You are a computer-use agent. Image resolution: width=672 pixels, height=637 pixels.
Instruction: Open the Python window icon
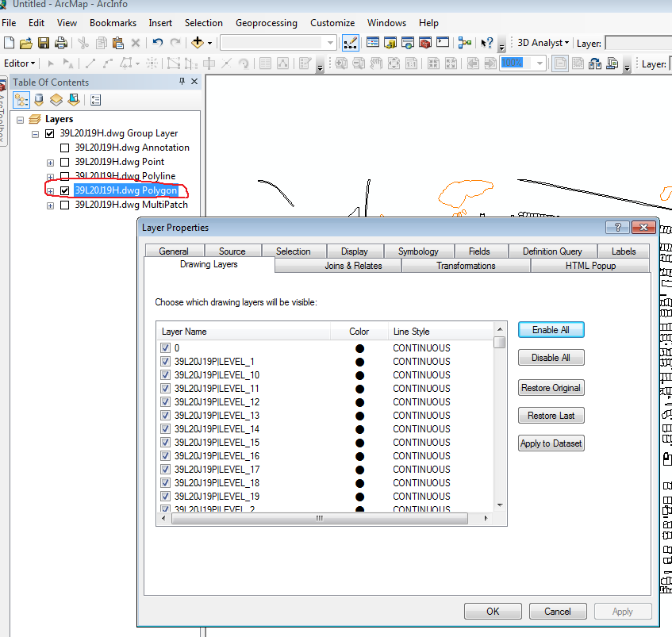(443, 43)
